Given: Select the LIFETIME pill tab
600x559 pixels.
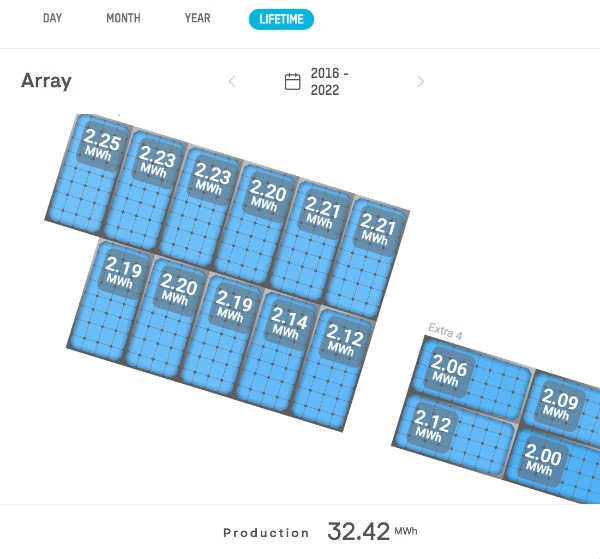Looking at the screenshot, I should point(281,18).
